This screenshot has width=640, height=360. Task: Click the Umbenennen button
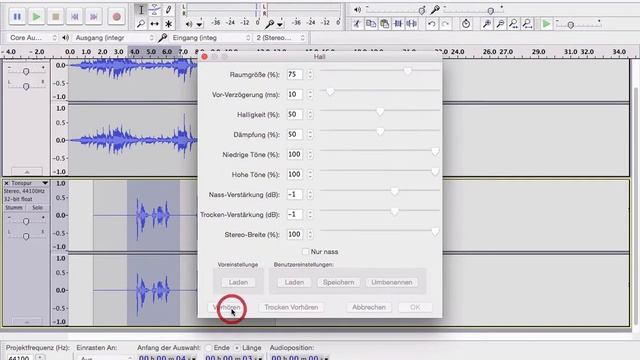tap(391, 282)
